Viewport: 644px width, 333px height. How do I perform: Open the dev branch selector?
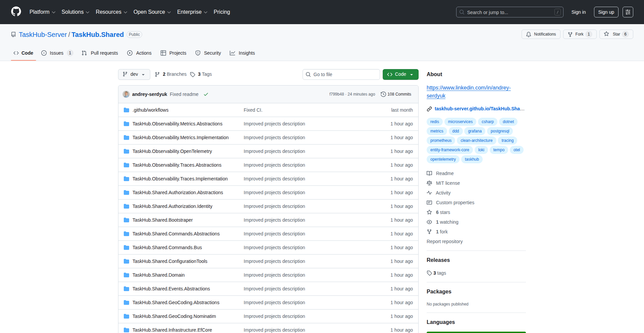point(134,74)
